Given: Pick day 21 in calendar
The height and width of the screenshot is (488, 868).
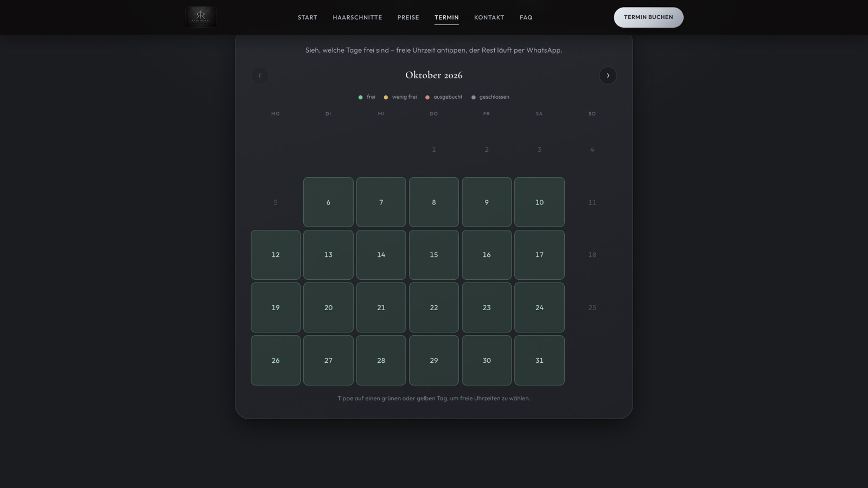Looking at the screenshot, I should (x=381, y=307).
